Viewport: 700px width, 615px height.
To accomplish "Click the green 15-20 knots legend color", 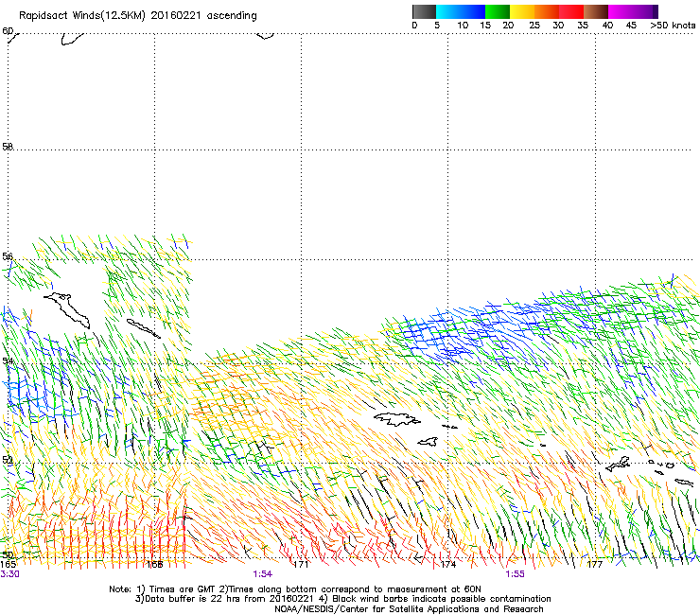I will 498,11.
